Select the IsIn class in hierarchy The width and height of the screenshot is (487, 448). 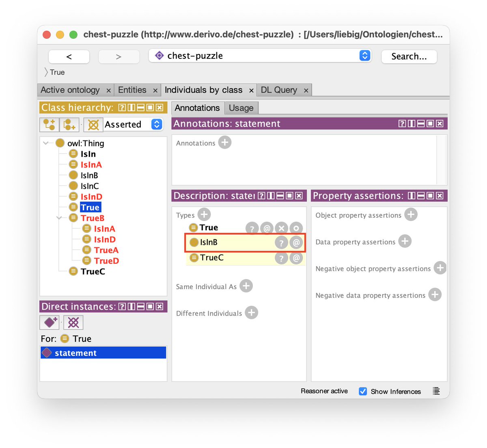tap(88, 154)
